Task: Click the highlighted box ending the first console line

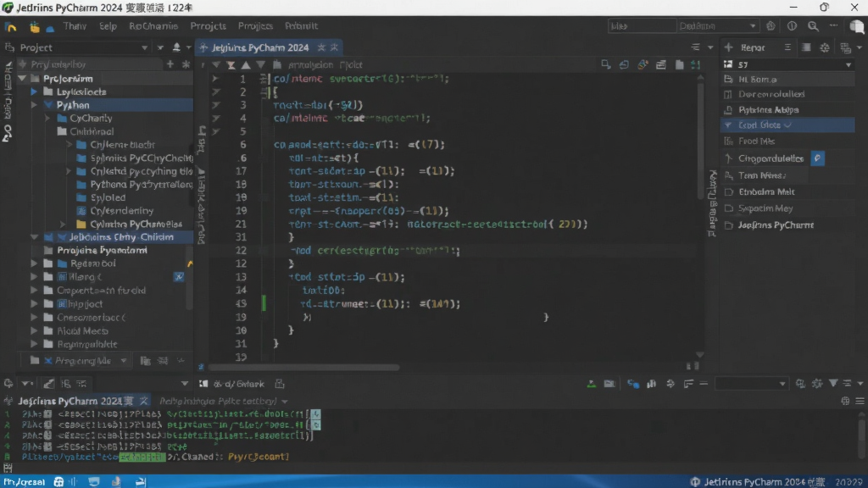Action: [315, 413]
